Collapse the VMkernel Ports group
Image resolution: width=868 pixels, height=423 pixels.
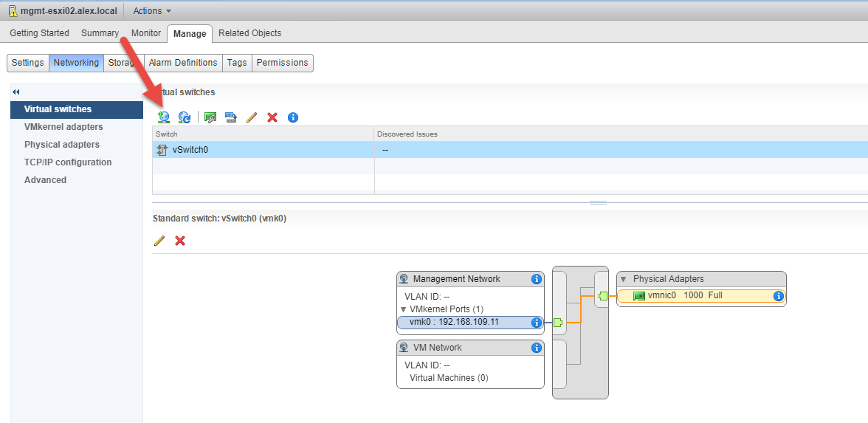point(404,309)
